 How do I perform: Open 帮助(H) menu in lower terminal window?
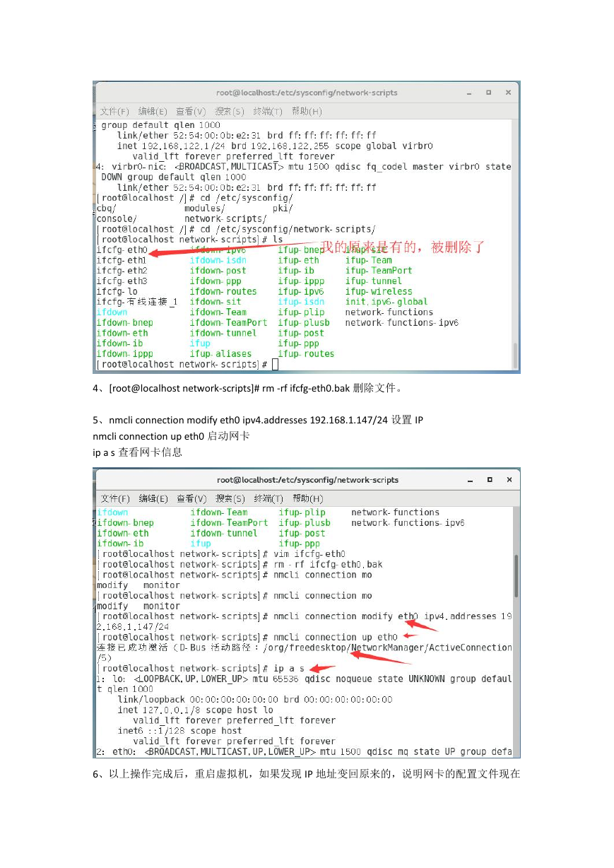pos(307,498)
